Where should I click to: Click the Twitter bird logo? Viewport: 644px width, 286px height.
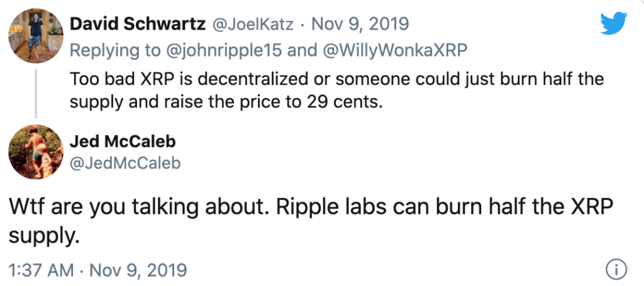(614, 23)
